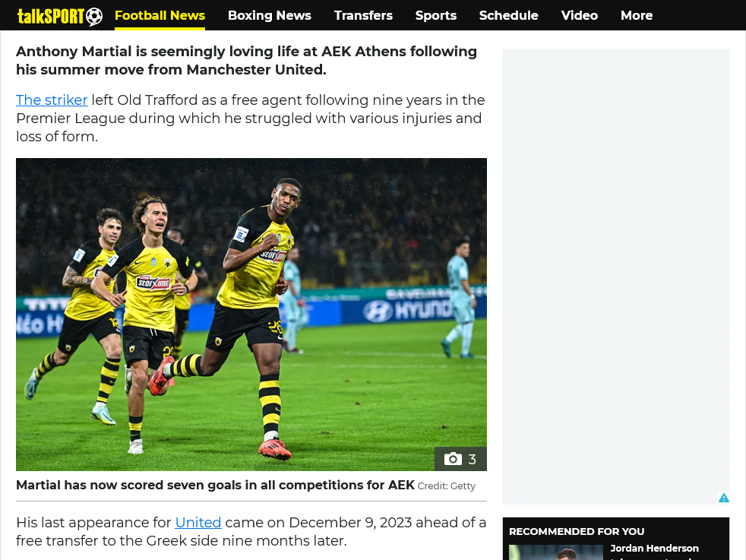Click the Jordan Henderson article thumbnail

tap(555, 552)
